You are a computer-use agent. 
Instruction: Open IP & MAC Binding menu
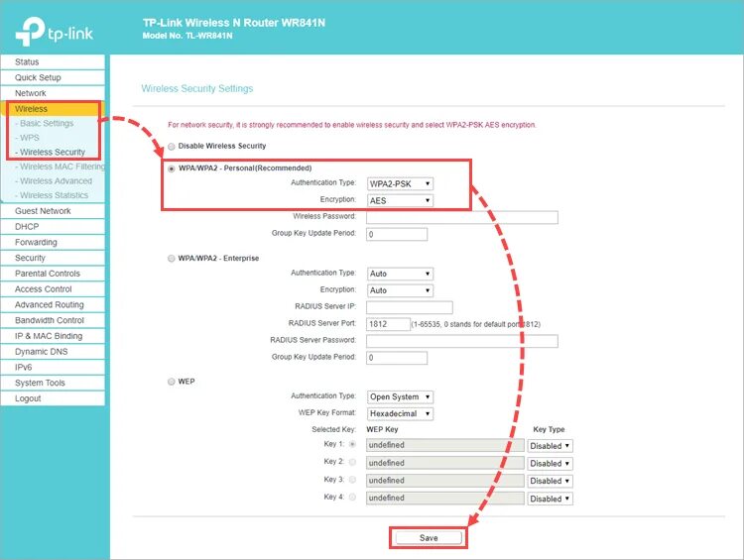(x=53, y=336)
